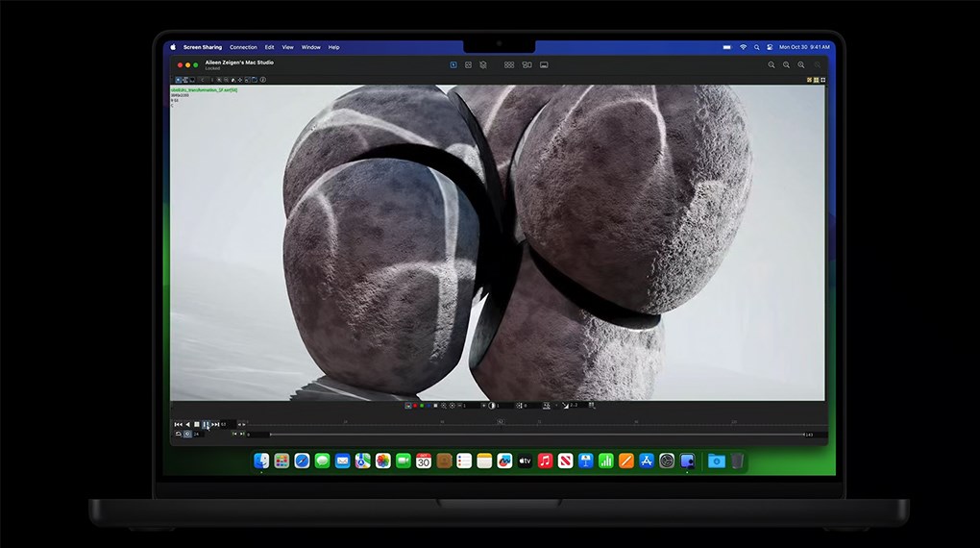
Task: Toggle the red channel square in viewer bar
Action: coord(415,406)
